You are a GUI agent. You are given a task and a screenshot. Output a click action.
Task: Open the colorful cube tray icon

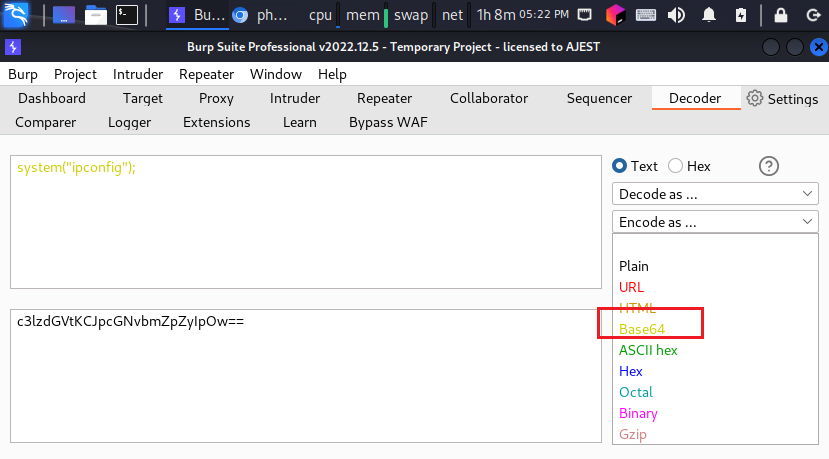615,15
